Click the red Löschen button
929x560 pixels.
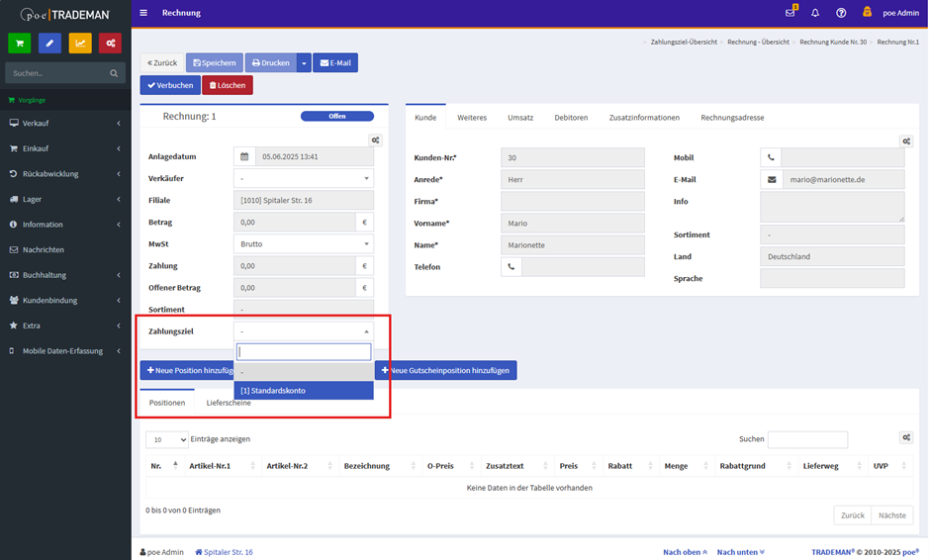(x=228, y=85)
